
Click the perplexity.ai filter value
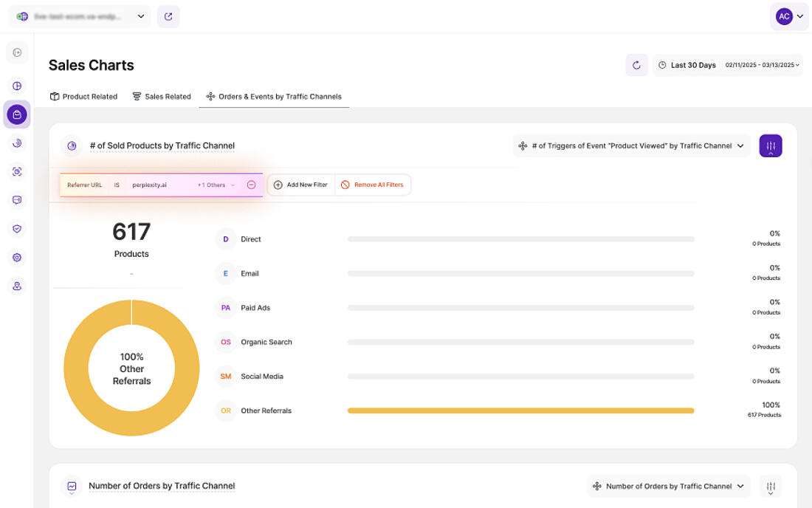[149, 185]
